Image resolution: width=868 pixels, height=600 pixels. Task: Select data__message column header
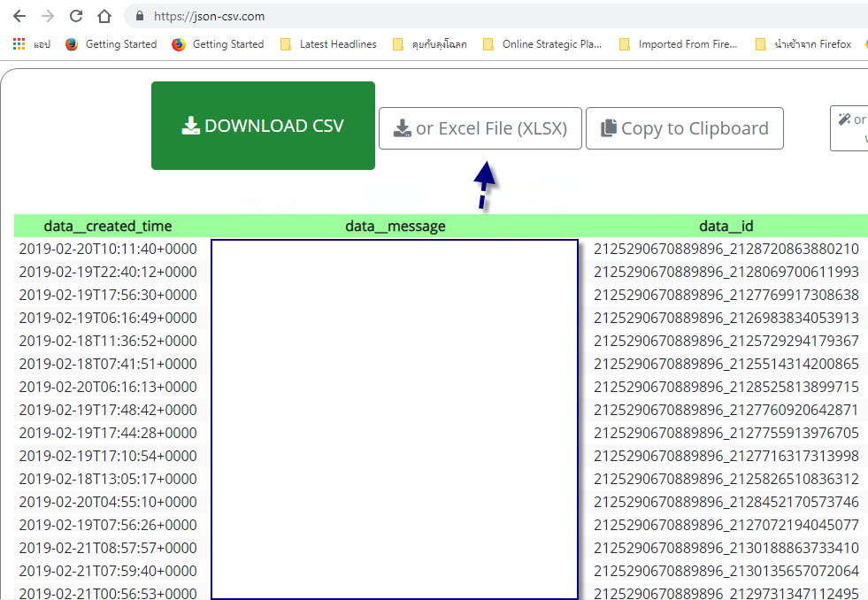click(396, 226)
